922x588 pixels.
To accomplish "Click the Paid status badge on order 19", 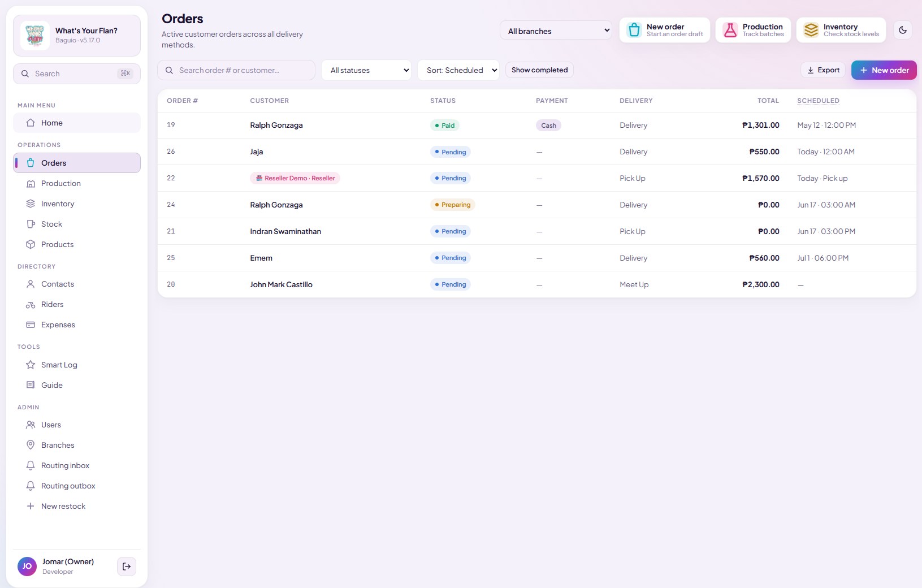I will [x=444, y=126].
